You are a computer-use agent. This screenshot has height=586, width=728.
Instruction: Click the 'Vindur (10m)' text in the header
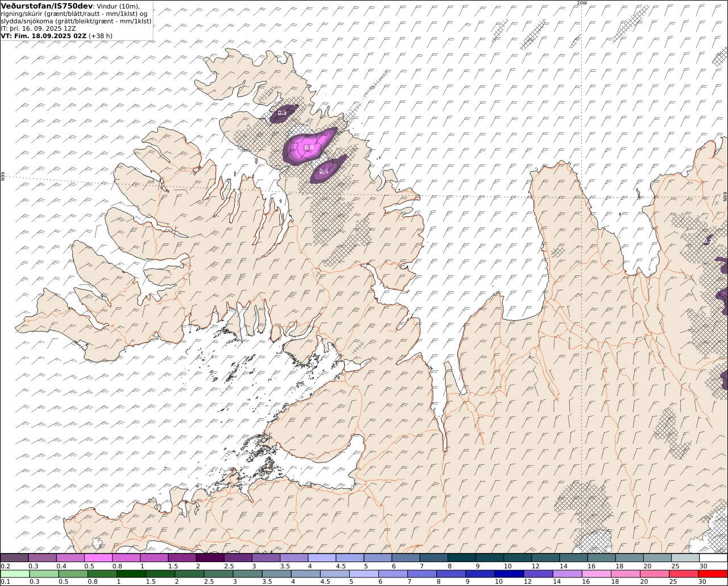coord(118,6)
